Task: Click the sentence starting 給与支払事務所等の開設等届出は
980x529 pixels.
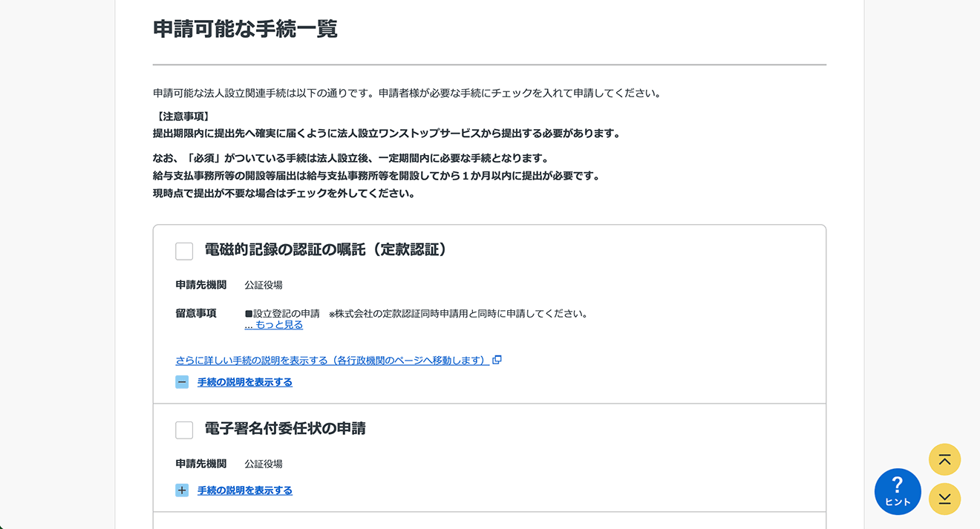Action: (376, 176)
